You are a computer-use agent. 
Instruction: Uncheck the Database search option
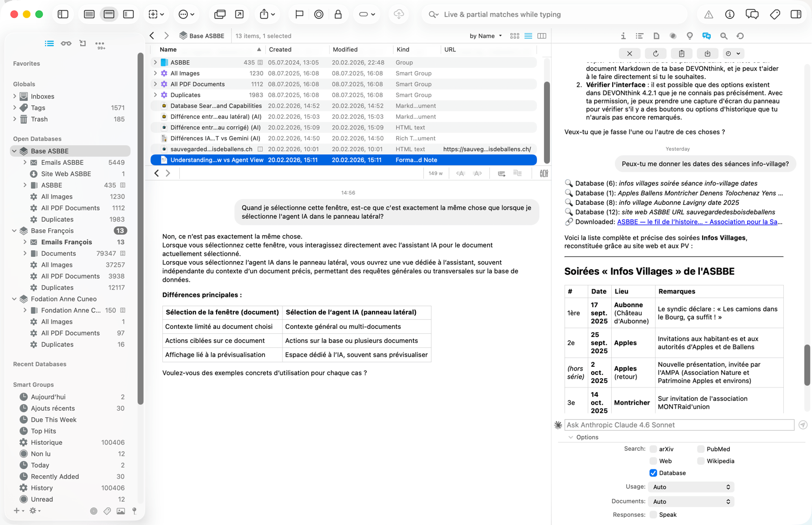[x=653, y=472]
